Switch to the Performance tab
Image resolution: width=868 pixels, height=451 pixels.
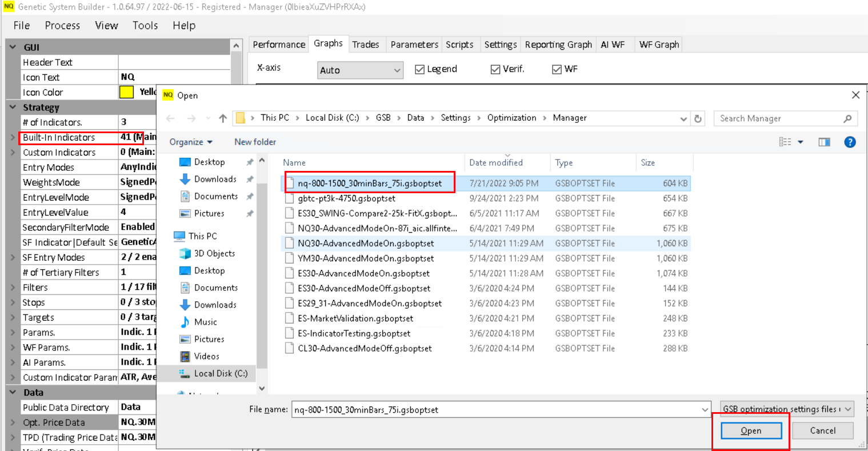(279, 45)
